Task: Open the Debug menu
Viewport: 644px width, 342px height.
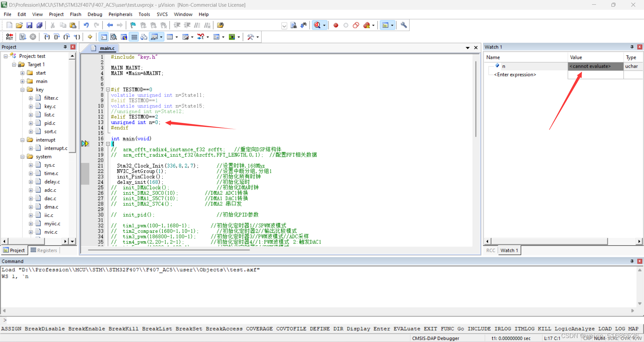Action: coord(95,14)
